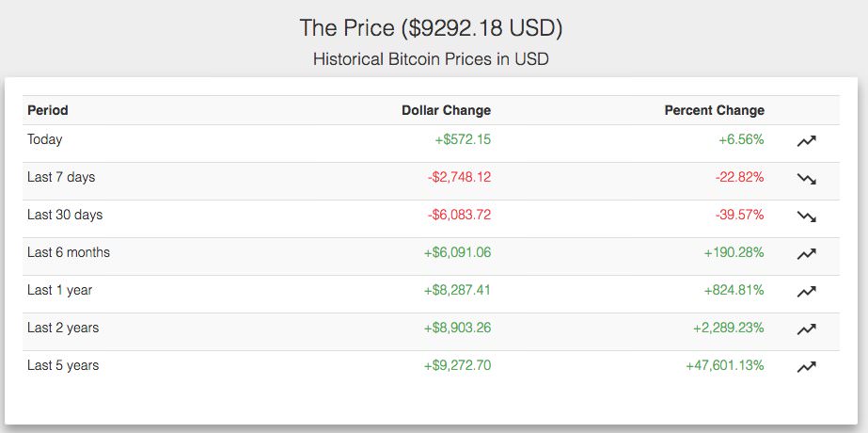Click the +190.28% percent change value

[x=734, y=252]
